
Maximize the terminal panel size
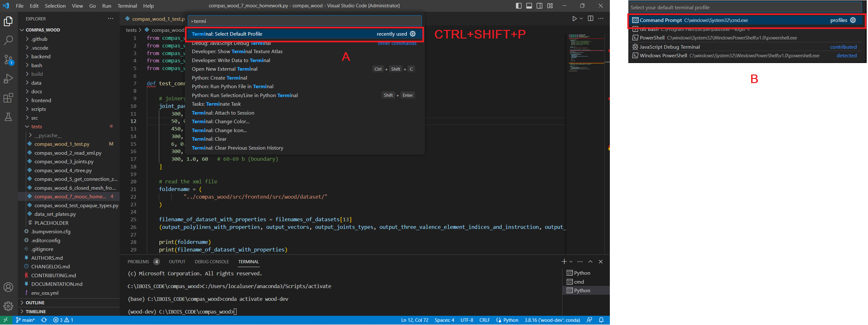590,262
